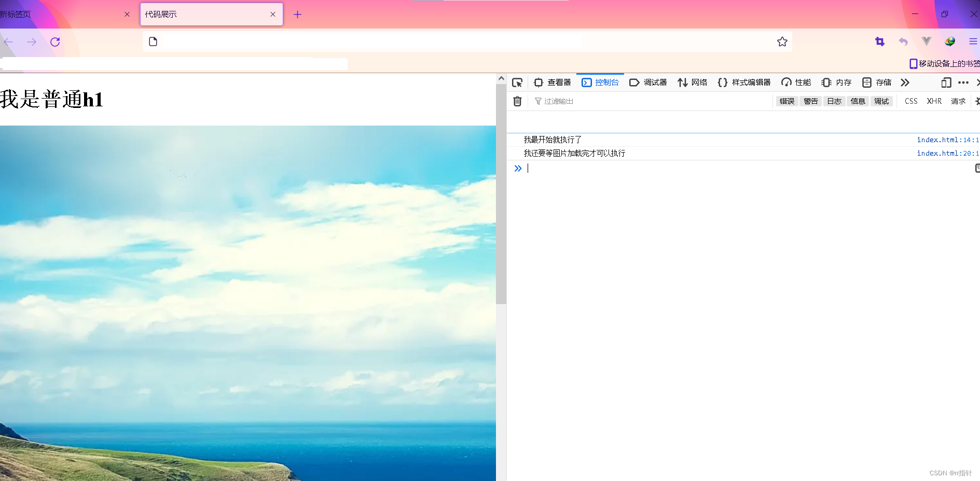Open the 性能 (Performance) panel

797,83
